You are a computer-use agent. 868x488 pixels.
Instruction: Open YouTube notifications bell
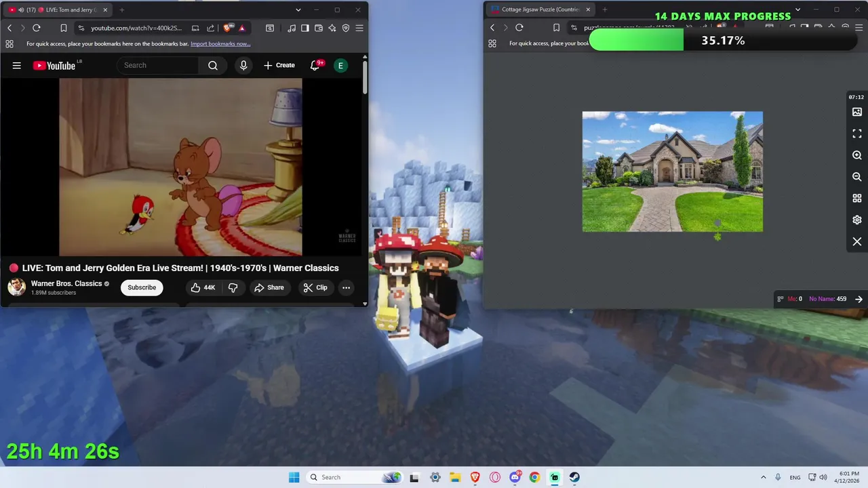315,65
